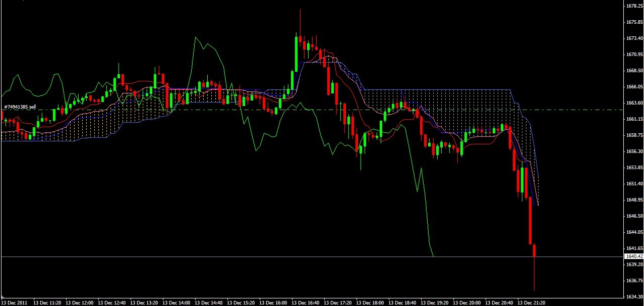Click the 13 Dec 14:00 time label
644x306 pixels.
177,303
